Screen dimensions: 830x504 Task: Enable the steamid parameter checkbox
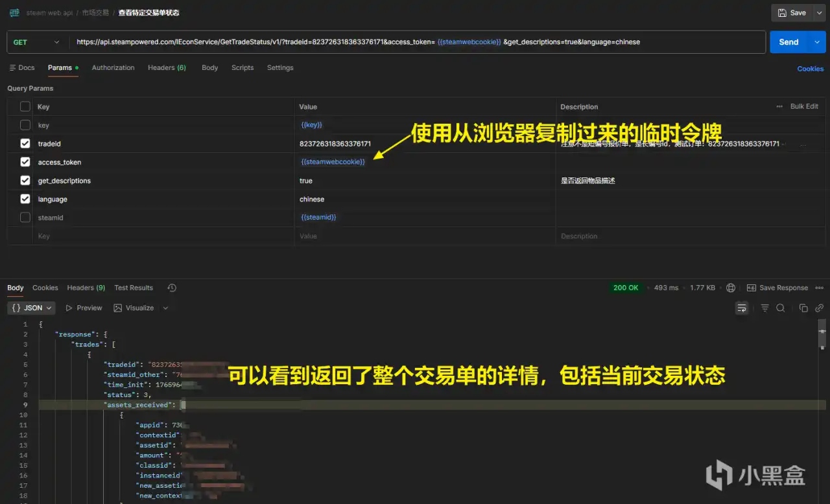click(25, 217)
